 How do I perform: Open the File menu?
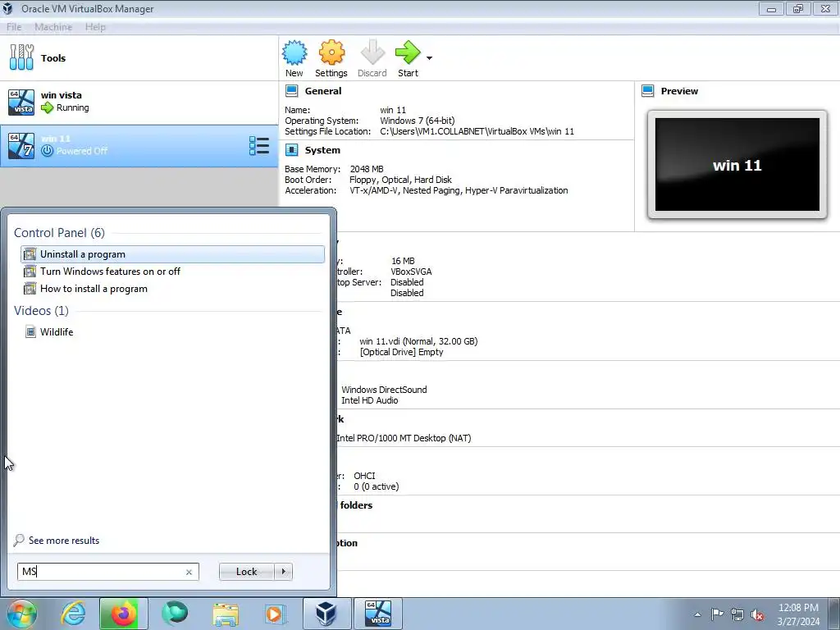tap(14, 27)
